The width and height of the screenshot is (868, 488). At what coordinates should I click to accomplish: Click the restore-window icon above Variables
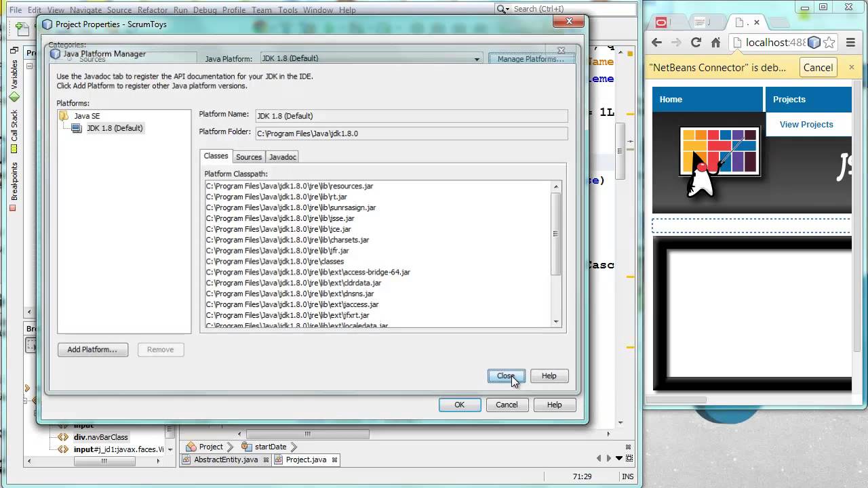pyautogui.click(x=14, y=50)
